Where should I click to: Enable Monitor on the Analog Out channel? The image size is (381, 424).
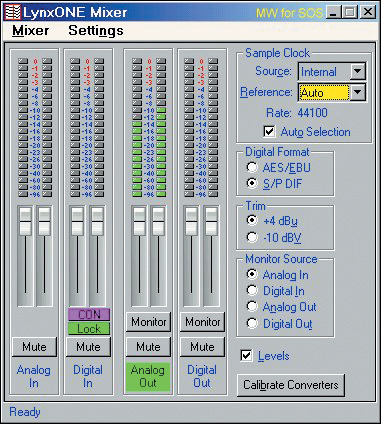[x=148, y=322]
